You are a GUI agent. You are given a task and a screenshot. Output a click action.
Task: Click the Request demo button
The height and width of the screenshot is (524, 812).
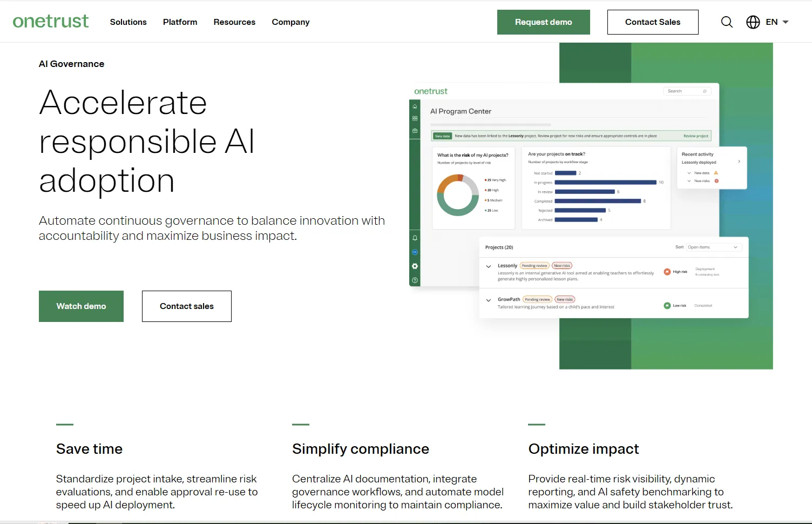[543, 22]
